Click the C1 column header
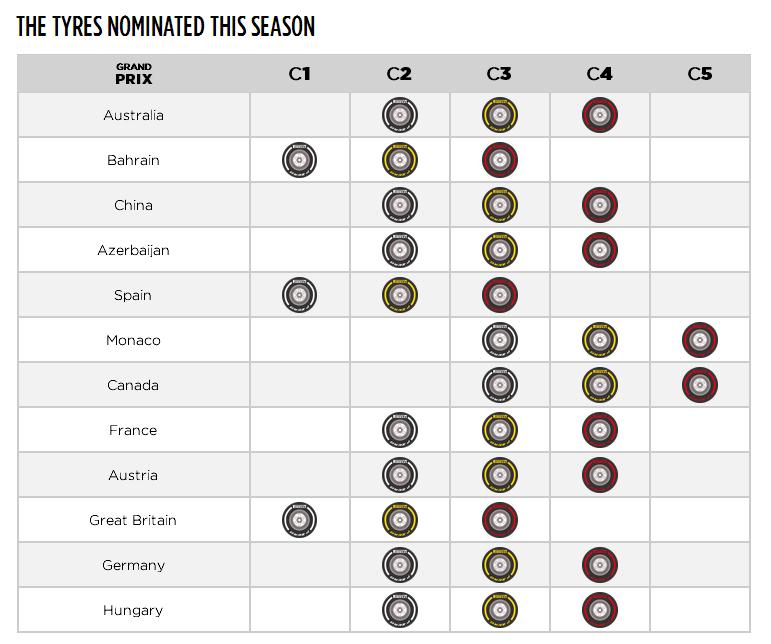The image size is (771, 644). [x=299, y=74]
